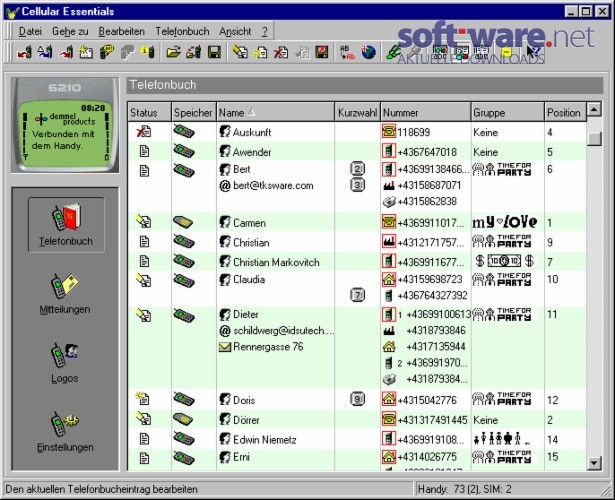Open the Mitteilungen section in the sidebar
Image resolution: width=615 pixels, height=500 pixels.
coord(65,294)
